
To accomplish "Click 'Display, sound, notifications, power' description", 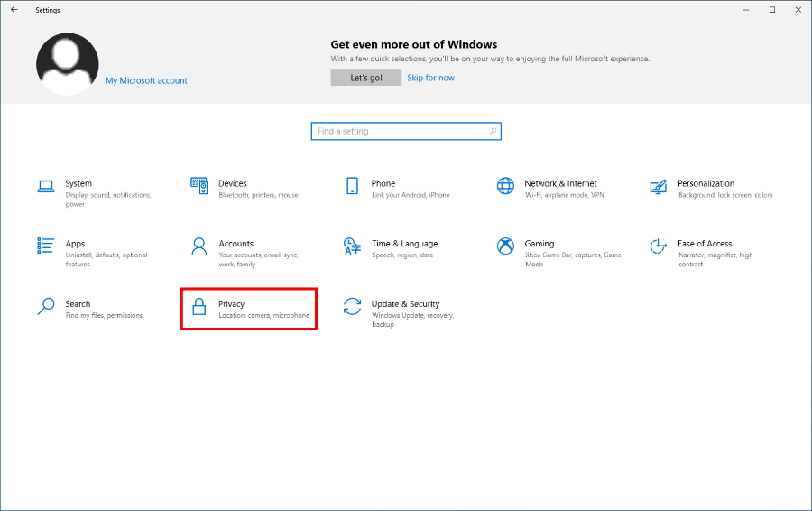I will (x=107, y=200).
